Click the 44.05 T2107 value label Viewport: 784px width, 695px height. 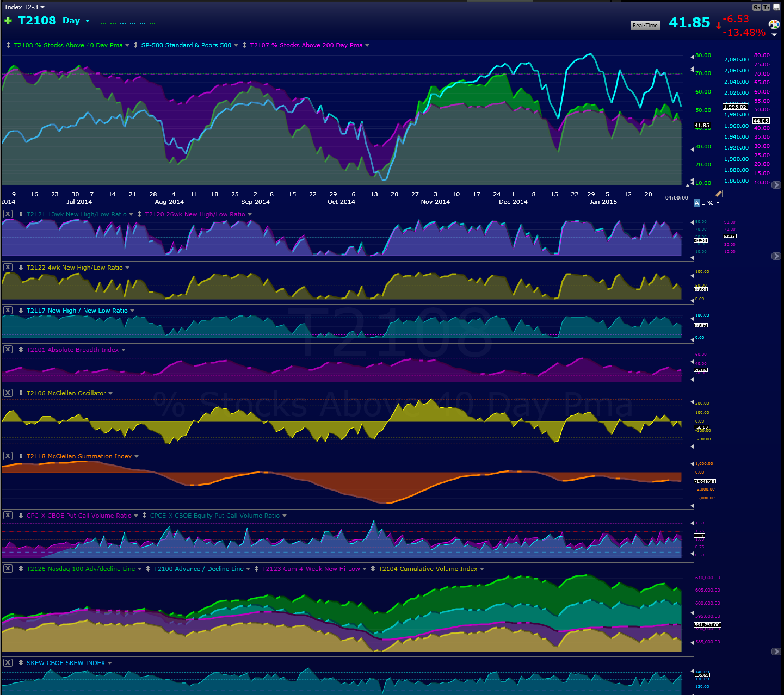click(761, 121)
